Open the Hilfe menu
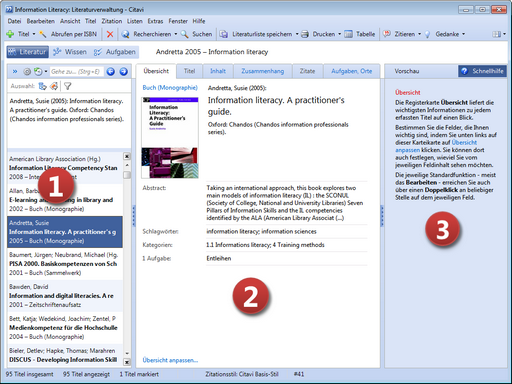Image resolution: width=512 pixels, height=384 pixels. pos(199,21)
